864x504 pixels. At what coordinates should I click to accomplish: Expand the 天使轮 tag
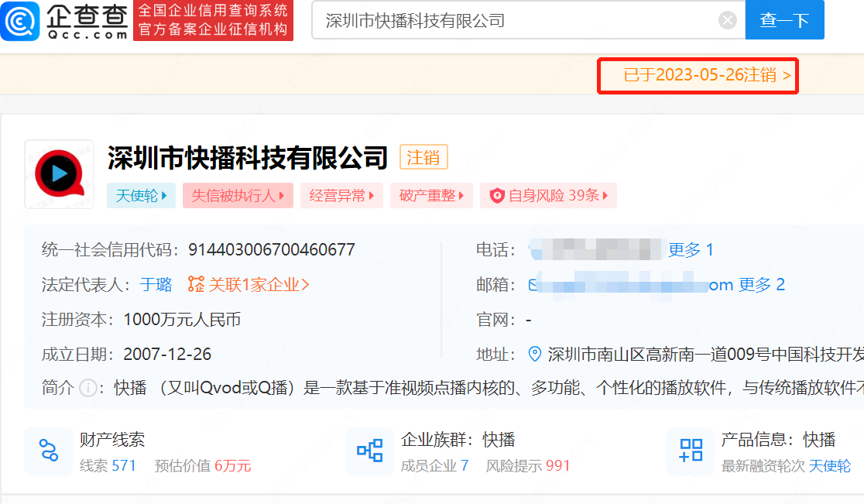tap(141, 196)
